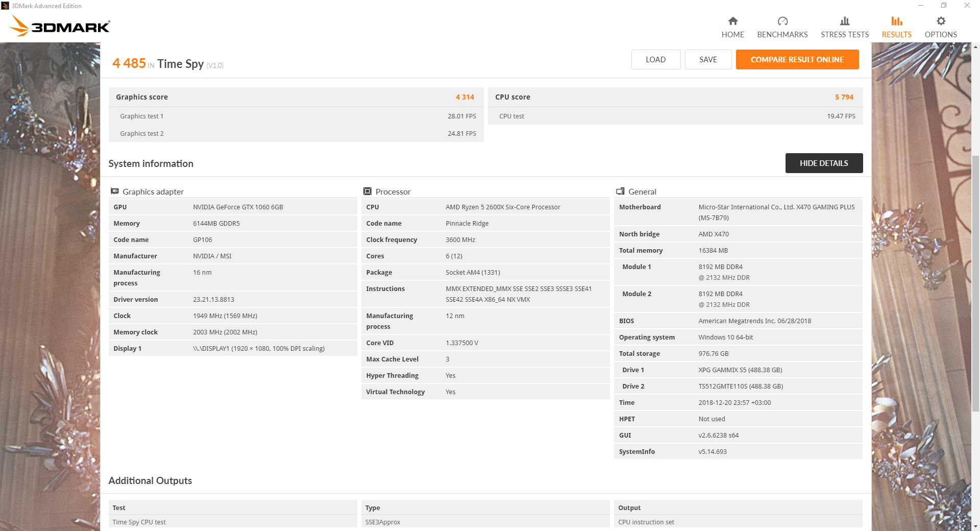980x531 pixels.
Task: Click the Additional Outputs heading
Action: point(150,480)
